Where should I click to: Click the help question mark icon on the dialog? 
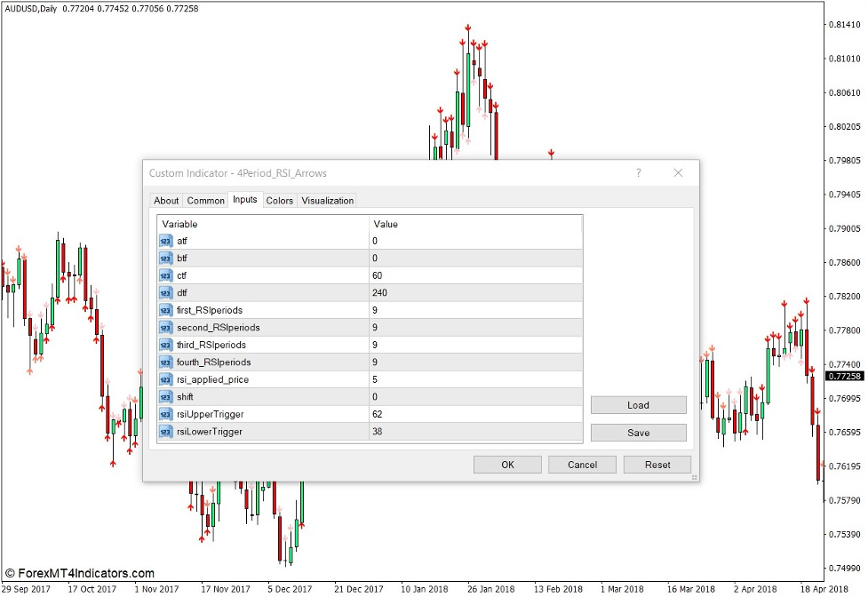pos(638,173)
